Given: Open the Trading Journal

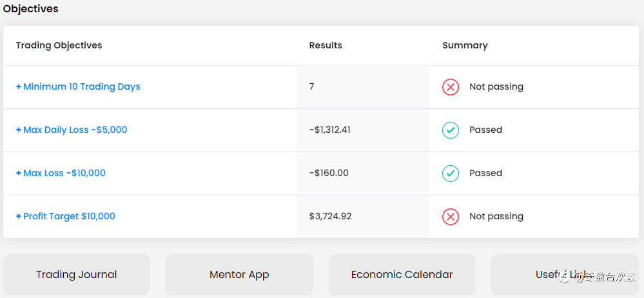Looking at the screenshot, I should tap(77, 275).
